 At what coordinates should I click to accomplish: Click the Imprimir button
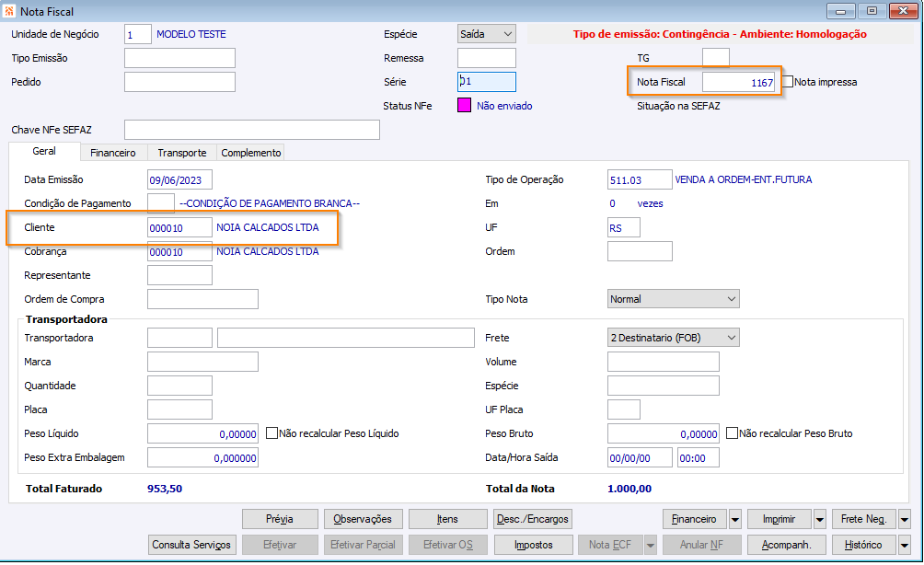780,520
